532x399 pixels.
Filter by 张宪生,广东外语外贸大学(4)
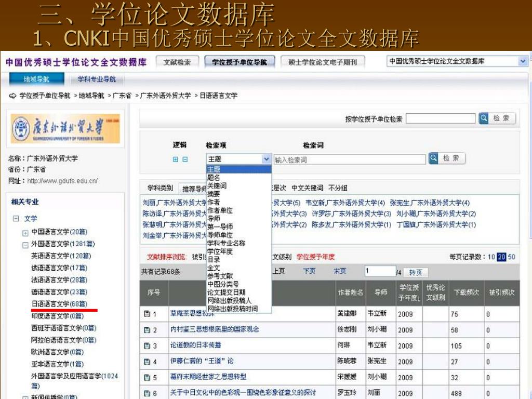430,203
